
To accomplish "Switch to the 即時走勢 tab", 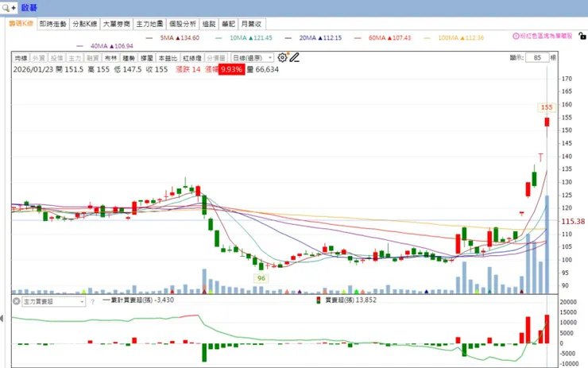I will click(x=53, y=24).
